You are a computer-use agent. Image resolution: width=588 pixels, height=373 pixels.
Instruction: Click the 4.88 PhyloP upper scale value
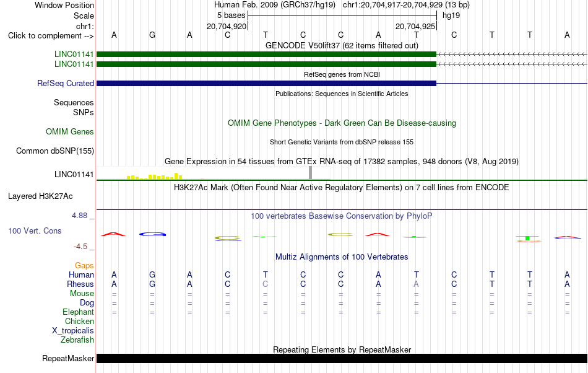79,216
